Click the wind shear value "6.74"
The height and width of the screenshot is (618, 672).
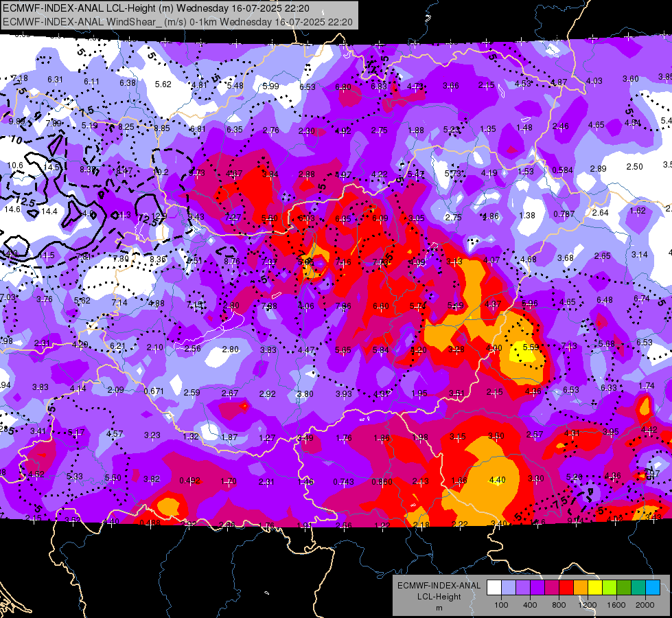pyautogui.click(x=642, y=299)
